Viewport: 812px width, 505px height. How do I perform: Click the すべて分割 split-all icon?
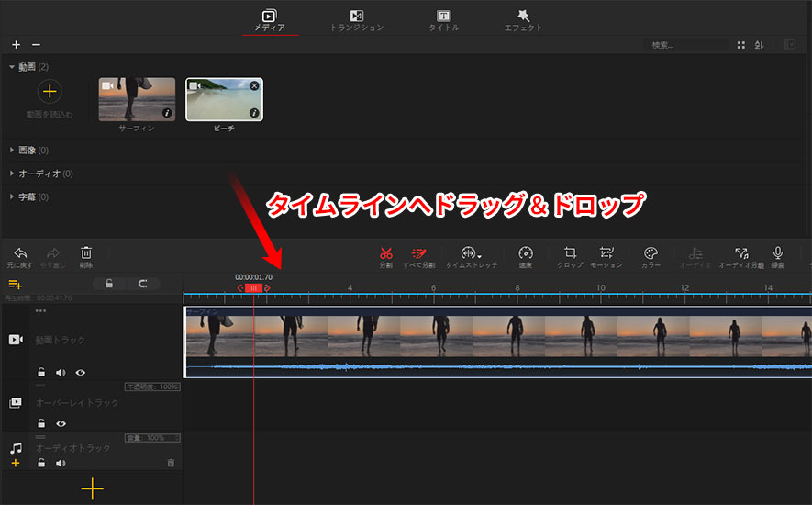click(x=418, y=253)
